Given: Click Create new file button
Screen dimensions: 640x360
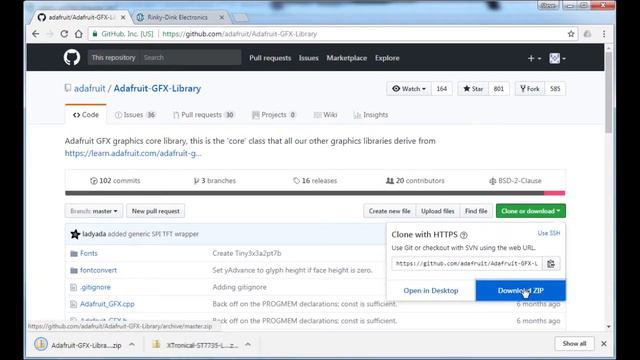Looking at the screenshot, I should point(389,211).
